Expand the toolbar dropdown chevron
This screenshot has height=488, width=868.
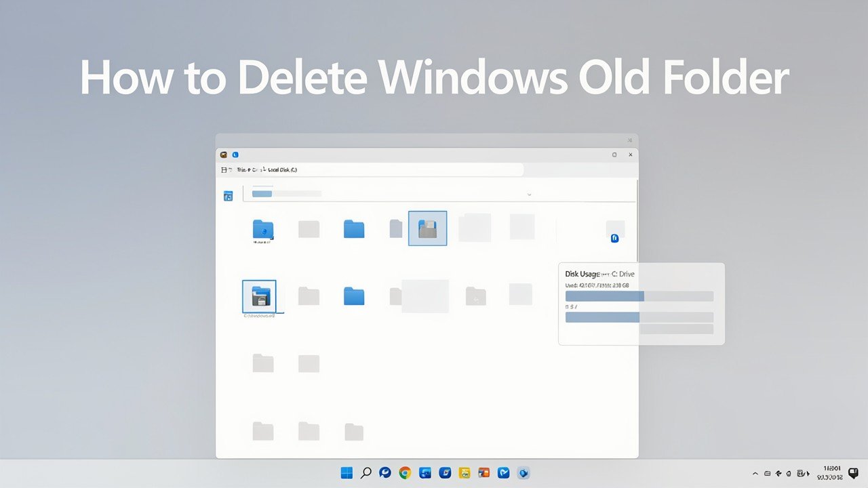[530, 195]
